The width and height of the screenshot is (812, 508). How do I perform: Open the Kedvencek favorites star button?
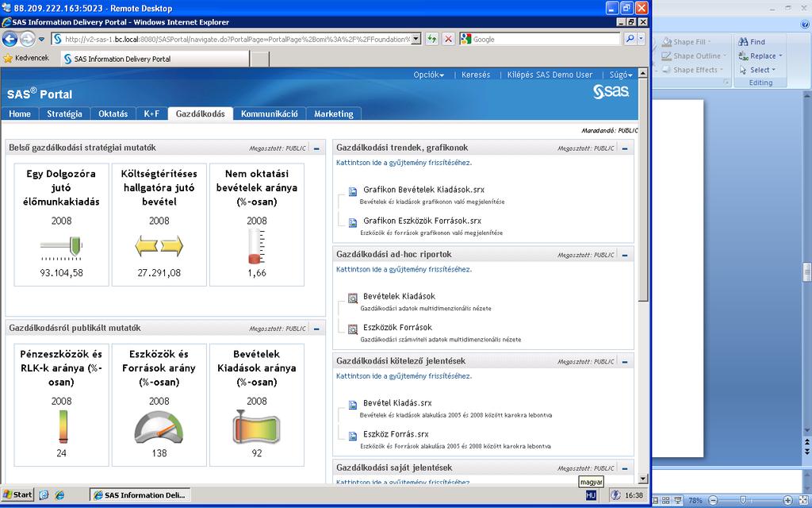pyautogui.click(x=26, y=58)
